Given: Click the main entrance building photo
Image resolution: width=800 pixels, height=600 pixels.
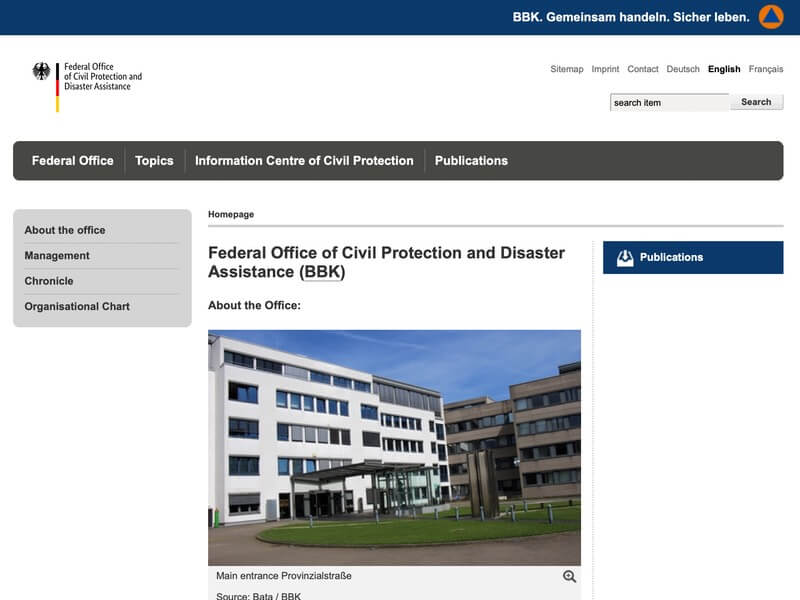Looking at the screenshot, I should point(394,447).
